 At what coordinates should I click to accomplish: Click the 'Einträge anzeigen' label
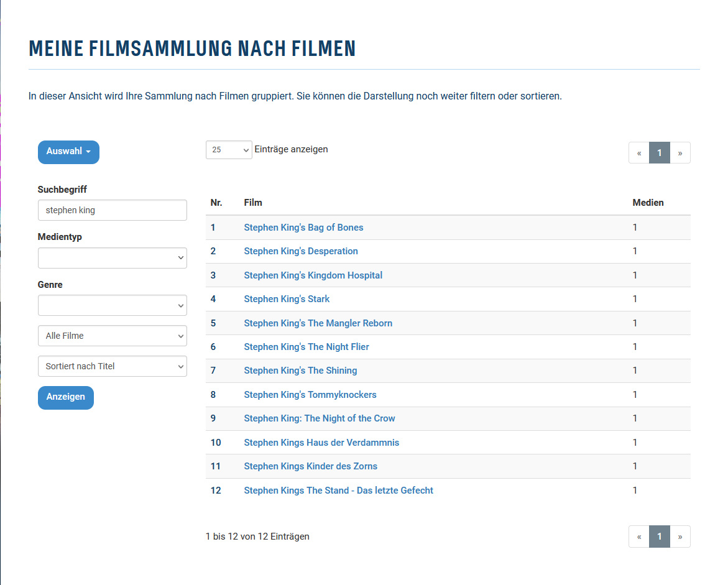(x=291, y=149)
